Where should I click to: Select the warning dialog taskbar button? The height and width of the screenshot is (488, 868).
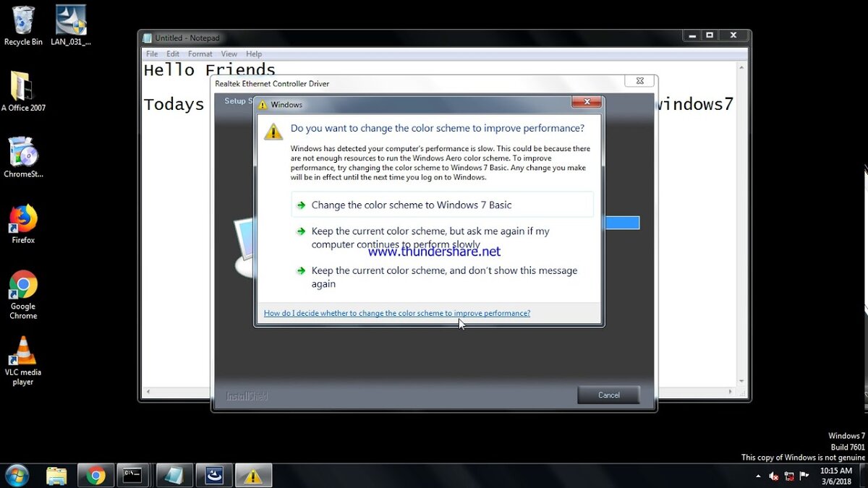pos(252,476)
